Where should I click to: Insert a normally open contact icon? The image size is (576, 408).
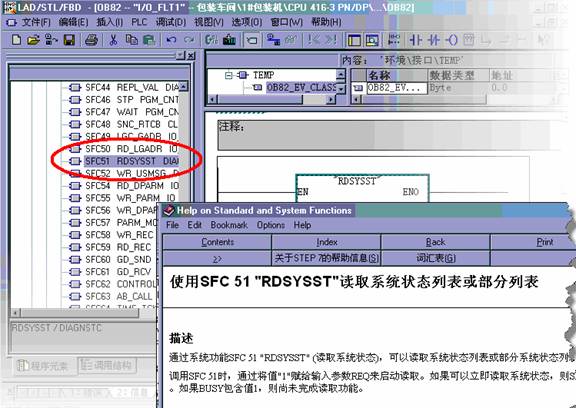(416, 40)
